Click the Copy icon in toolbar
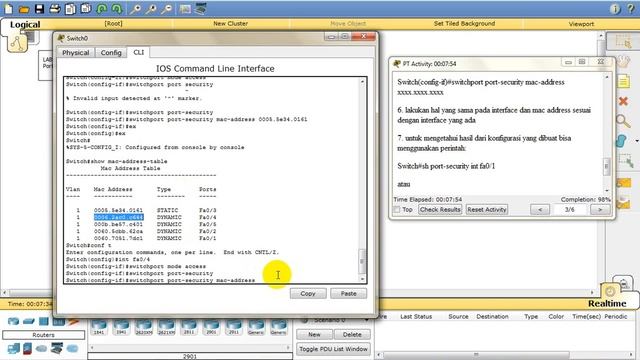The height and width of the screenshot is (360, 640). (x=70, y=9)
